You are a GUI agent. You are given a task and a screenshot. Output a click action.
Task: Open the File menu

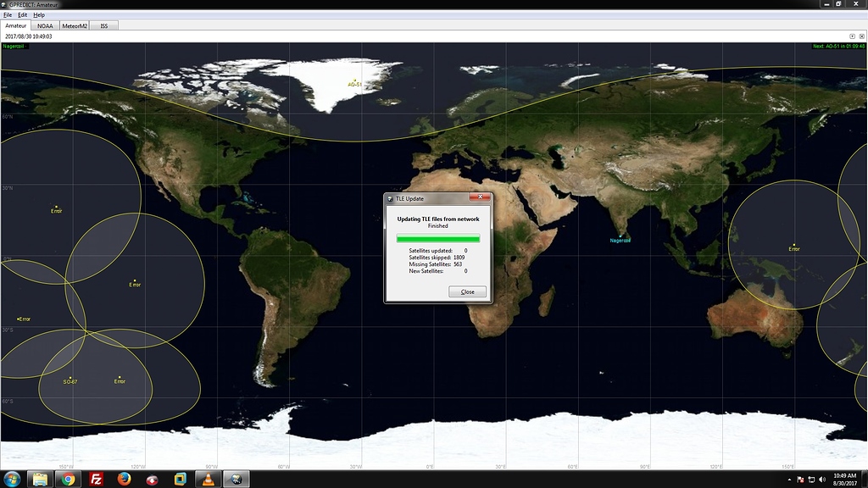[7, 14]
